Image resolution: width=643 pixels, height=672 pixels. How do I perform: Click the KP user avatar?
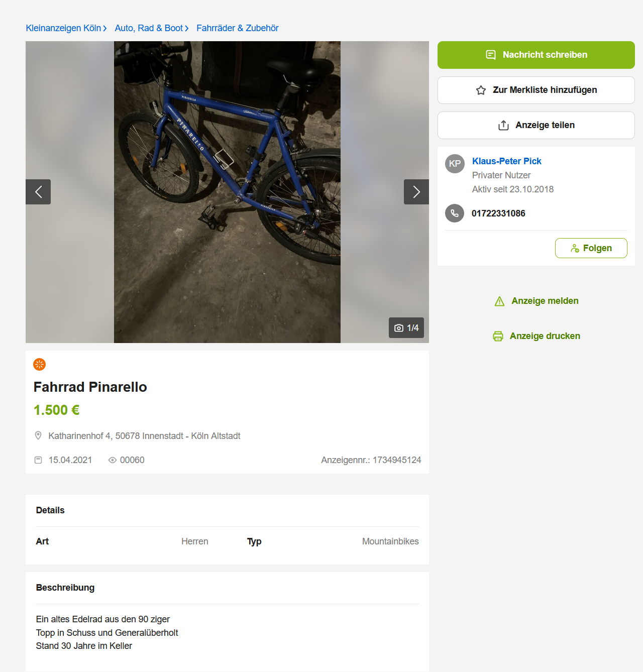[x=455, y=164]
